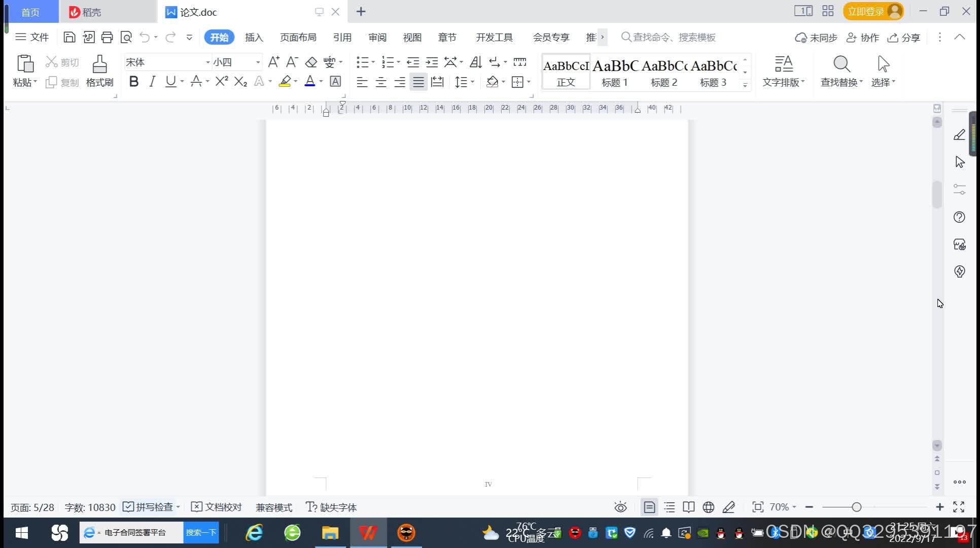
Task: Expand the styles gallery
Action: point(745,85)
